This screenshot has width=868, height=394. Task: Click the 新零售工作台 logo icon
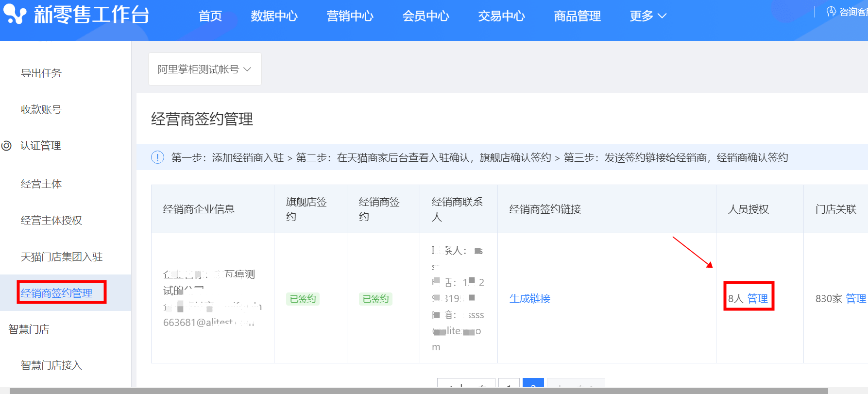point(15,15)
